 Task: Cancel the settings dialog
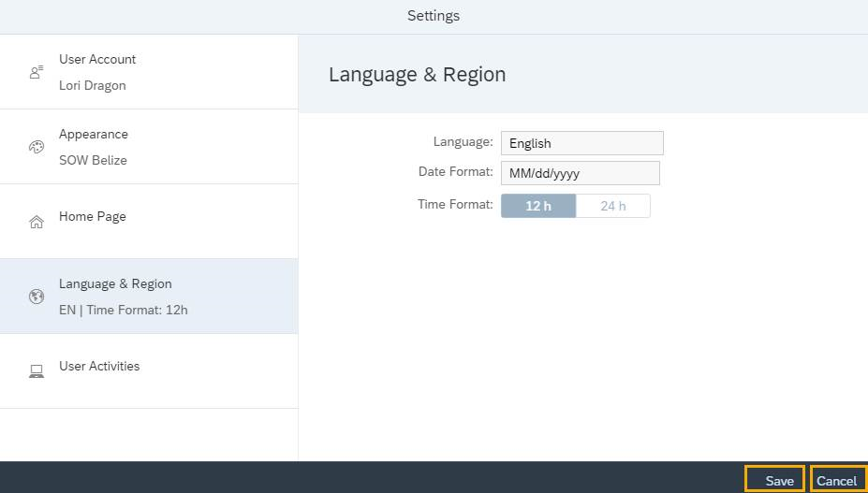(837, 480)
